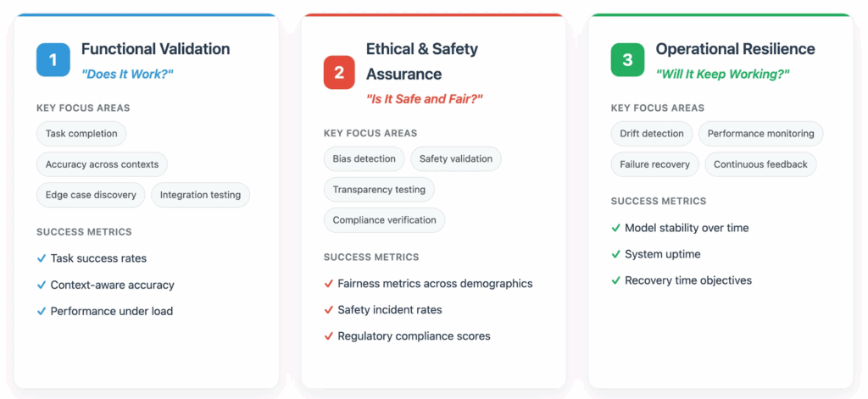
Task: Click the Safety validation pill
Action: 456,158
